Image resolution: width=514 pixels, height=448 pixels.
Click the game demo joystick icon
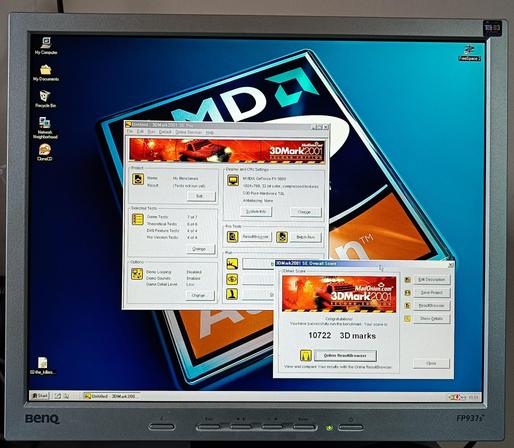[x=232, y=294]
